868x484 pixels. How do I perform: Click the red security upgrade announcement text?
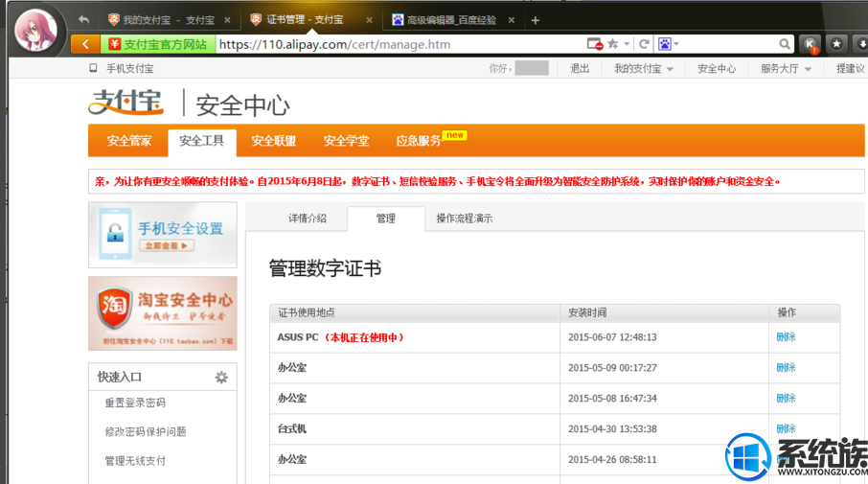point(437,182)
